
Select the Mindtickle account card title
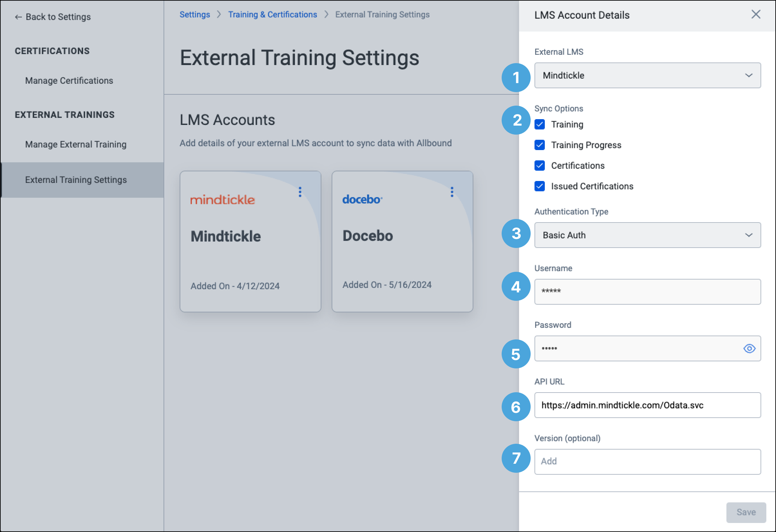(x=226, y=236)
